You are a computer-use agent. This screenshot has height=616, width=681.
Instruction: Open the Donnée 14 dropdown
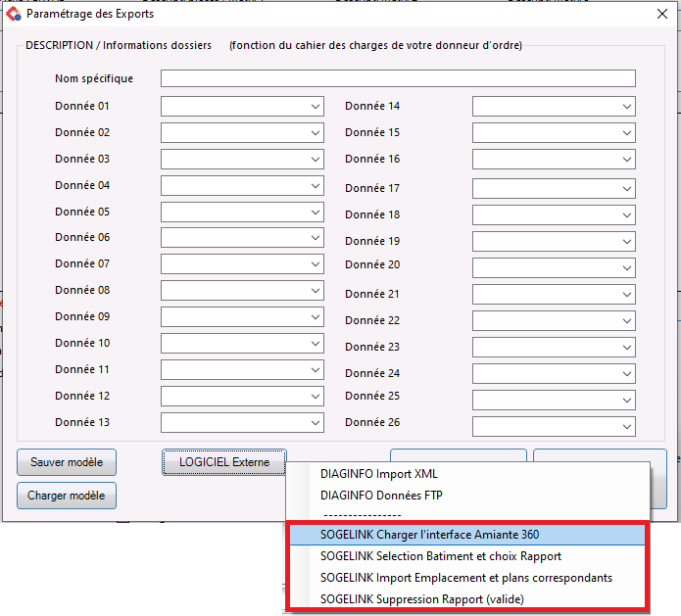(x=554, y=107)
